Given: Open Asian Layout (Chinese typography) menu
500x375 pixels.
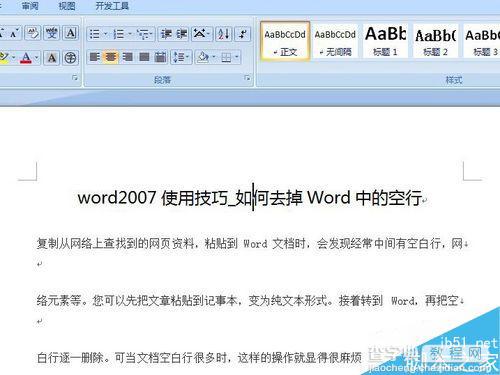Looking at the screenshot, I should pyautogui.click(x=201, y=34).
